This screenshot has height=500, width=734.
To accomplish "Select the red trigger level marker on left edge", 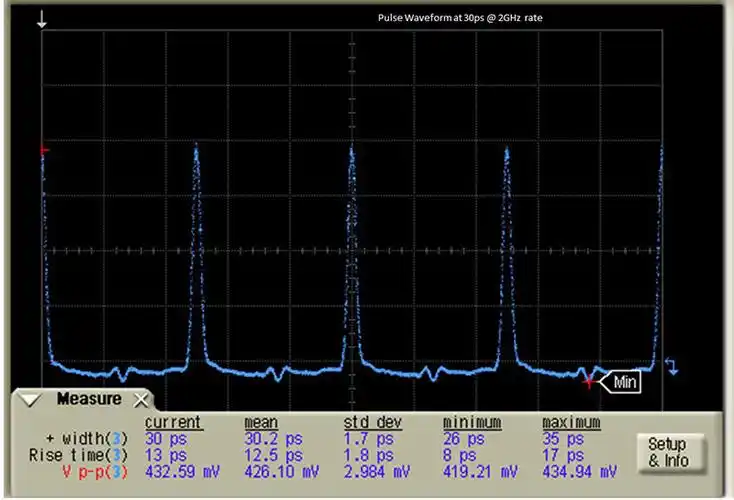I will [43, 150].
